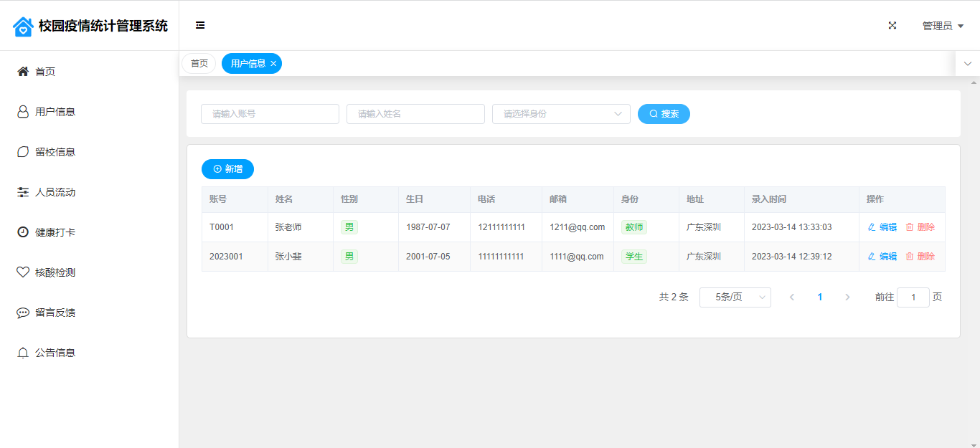The image size is (980, 448).
Task: Select 留校信息 in the sidebar menu
Action: click(55, 152)
